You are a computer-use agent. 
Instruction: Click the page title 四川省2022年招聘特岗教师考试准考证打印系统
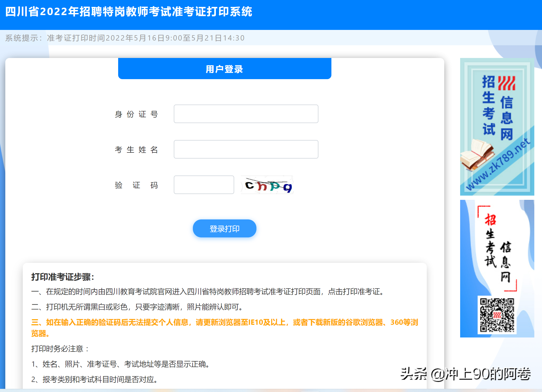coord(129,12)
